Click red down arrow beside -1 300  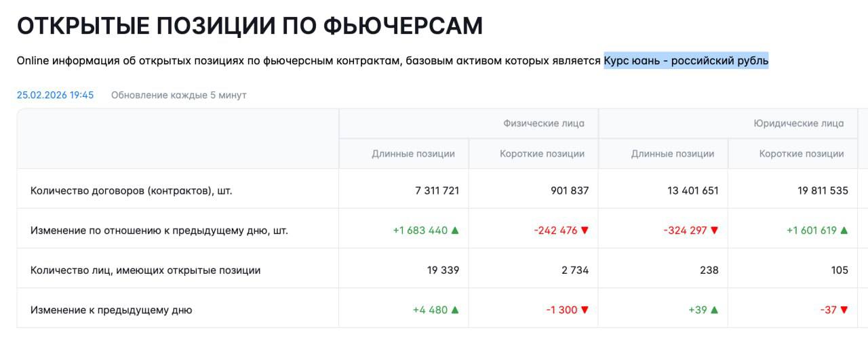[585, 310]
